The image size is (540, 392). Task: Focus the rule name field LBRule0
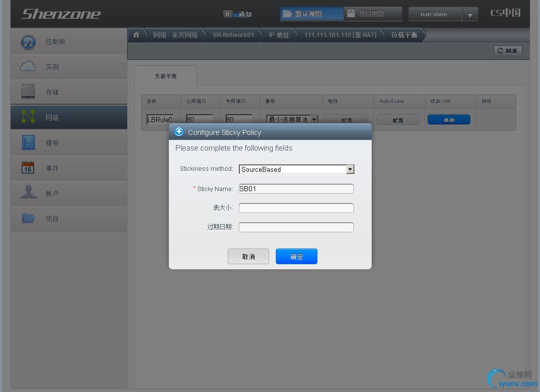160,119
